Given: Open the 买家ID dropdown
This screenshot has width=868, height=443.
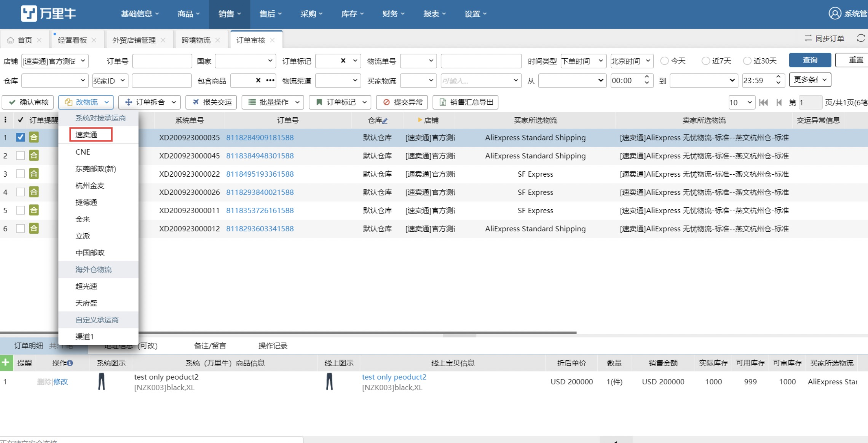Looking at the screenshot, I should tap(110, 81).
